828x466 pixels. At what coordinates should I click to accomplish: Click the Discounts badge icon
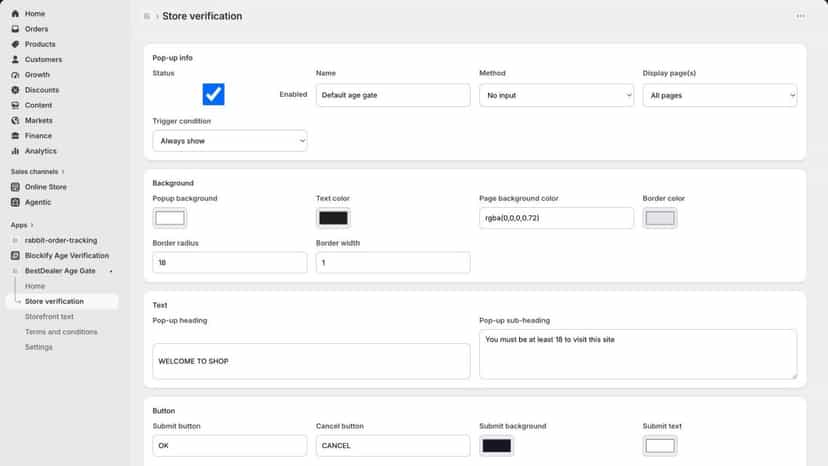[x=15, y=90]
